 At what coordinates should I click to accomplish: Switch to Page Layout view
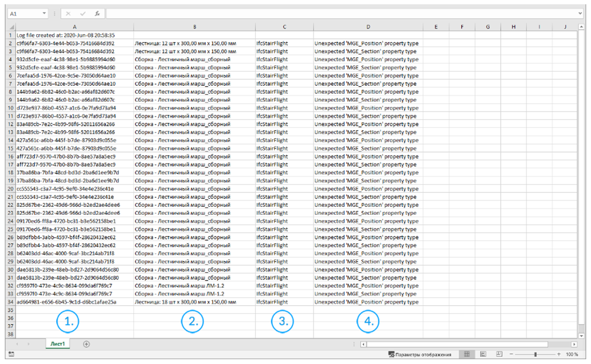pos(483,355)
